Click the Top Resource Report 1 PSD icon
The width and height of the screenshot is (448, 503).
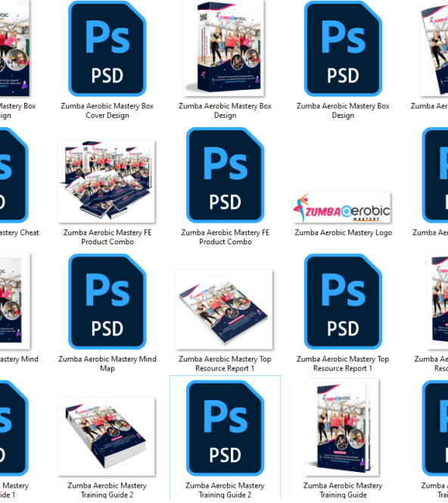click(x=343, y=302)
